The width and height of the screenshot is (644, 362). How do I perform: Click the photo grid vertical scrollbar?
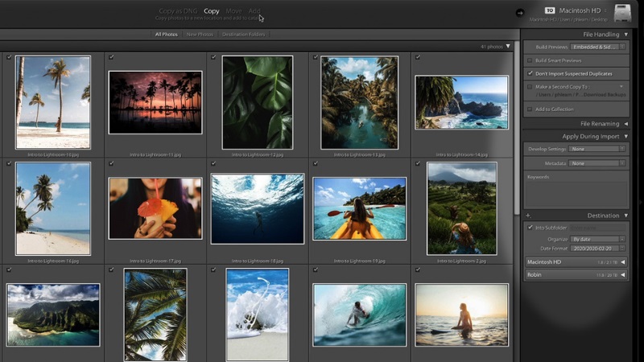tap(517, 128)
